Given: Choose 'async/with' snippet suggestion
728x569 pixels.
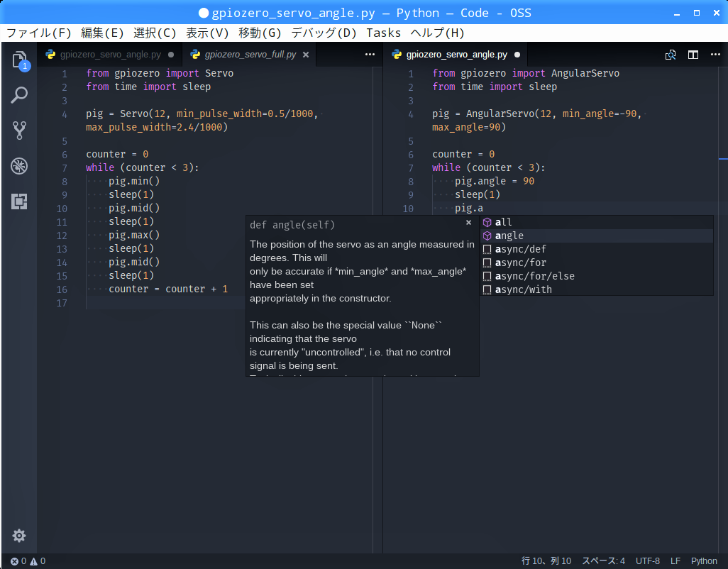Looking at the screenshot, I should (597, 289).
